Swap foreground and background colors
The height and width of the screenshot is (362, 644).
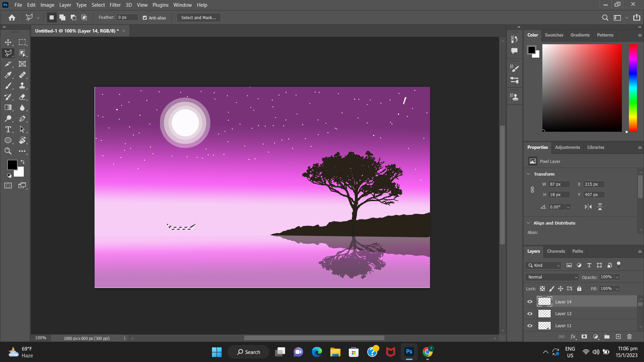tap(23, 162)
